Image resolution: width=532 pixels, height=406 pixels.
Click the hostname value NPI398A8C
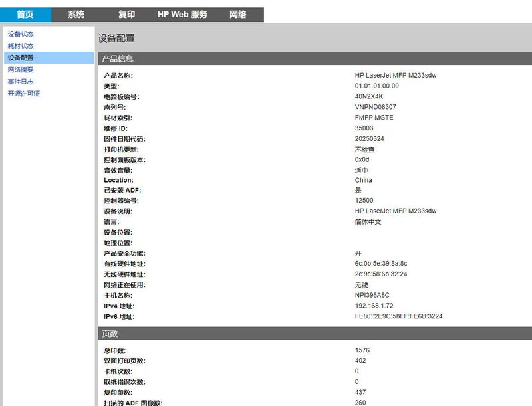tap(372, 295)
